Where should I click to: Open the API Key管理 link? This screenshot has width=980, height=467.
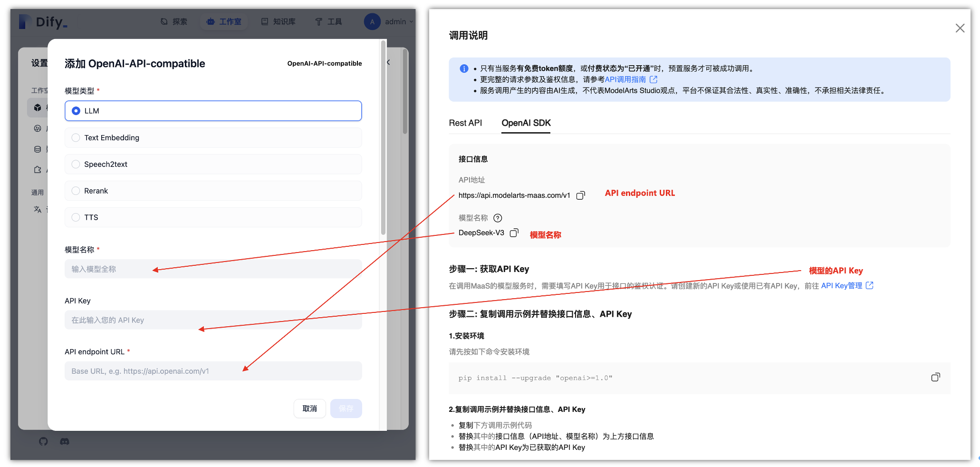[841, 286]
